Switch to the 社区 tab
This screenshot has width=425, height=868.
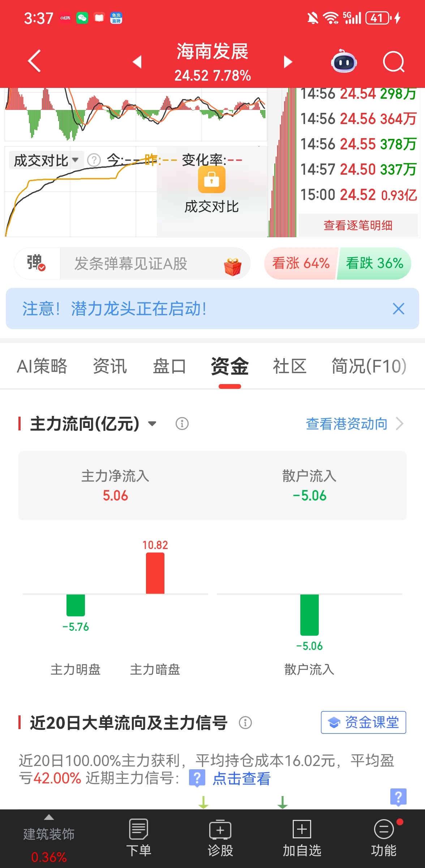289,366
